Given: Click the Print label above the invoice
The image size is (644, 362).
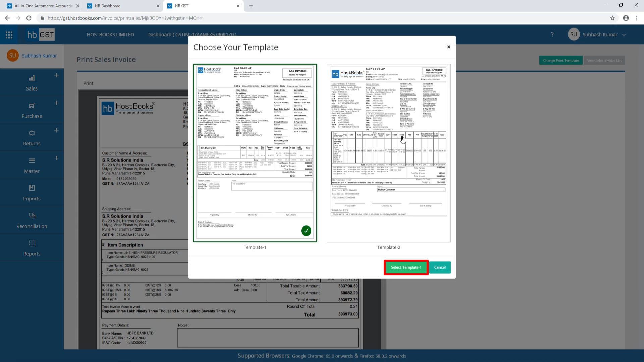Looking at the screenshot, I should tap(88, 83).
